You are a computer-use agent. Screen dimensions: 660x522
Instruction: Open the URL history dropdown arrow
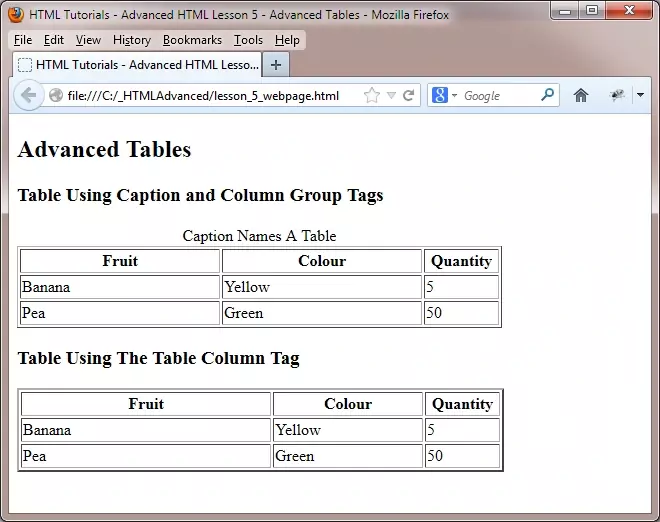[x=391, y=96]
